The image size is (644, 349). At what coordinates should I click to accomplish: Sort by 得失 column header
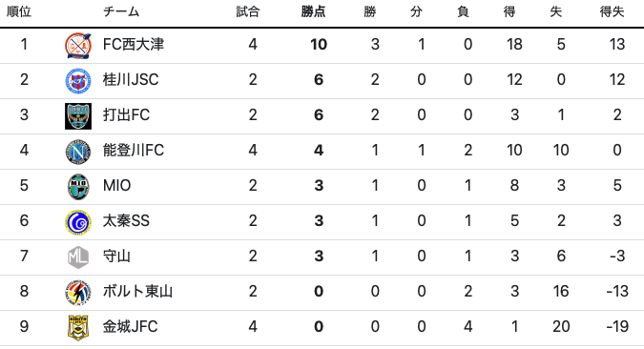612,11
